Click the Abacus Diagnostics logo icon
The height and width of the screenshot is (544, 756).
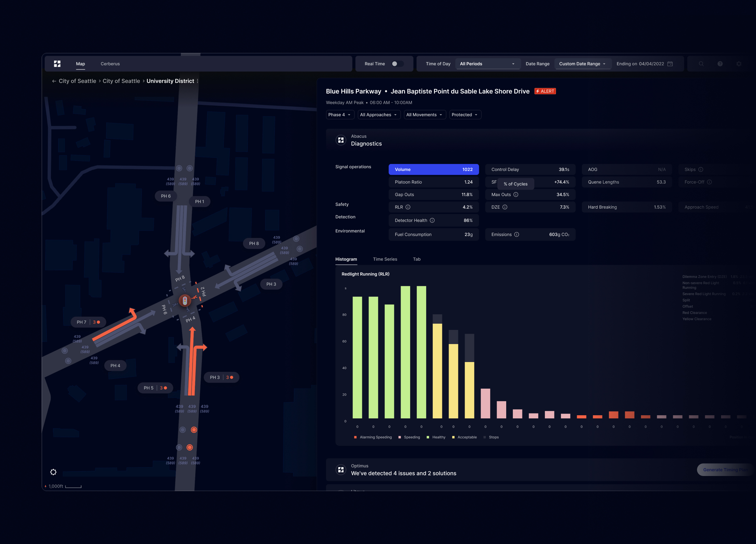pyautogui.click(x=341, y=140)
